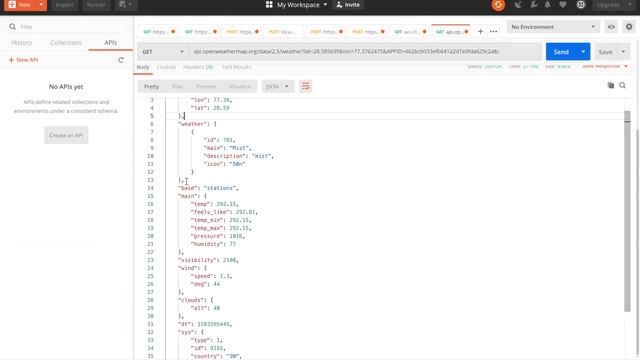This screenshot has width=640, height=360.
Task: Select the Preview view mode
Action: [x=206, y=87]
